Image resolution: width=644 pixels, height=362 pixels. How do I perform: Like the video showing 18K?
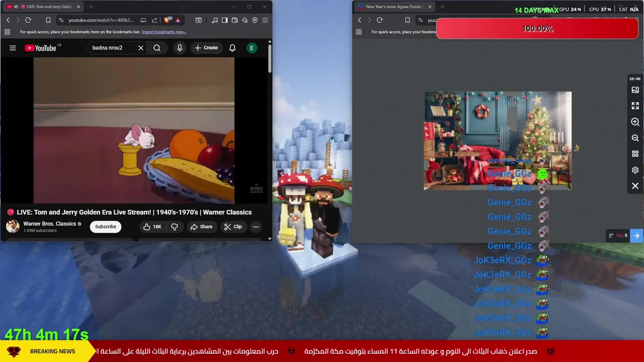(x=152, y=227)
